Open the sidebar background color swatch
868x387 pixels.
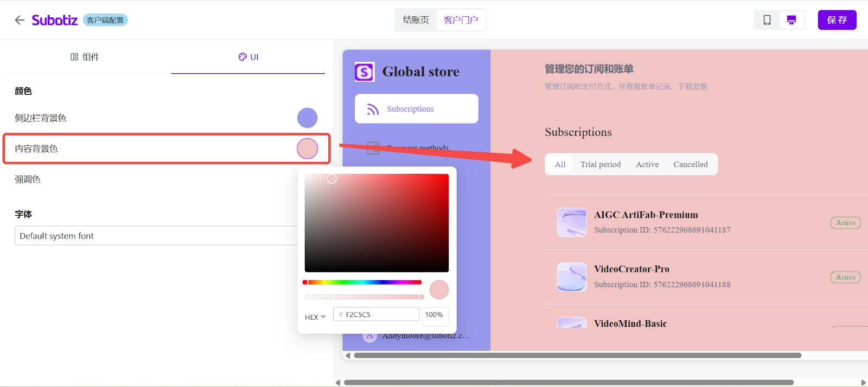(307, 118)
